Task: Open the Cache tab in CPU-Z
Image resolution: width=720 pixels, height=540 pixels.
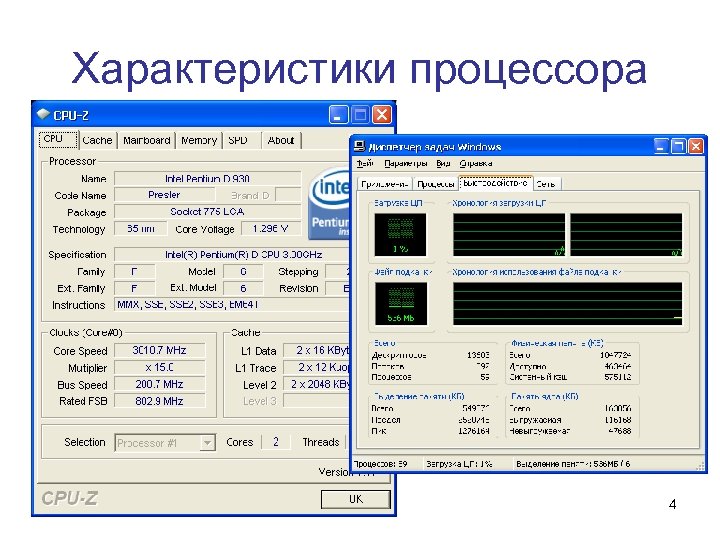Action: click(x=97, y=141)
